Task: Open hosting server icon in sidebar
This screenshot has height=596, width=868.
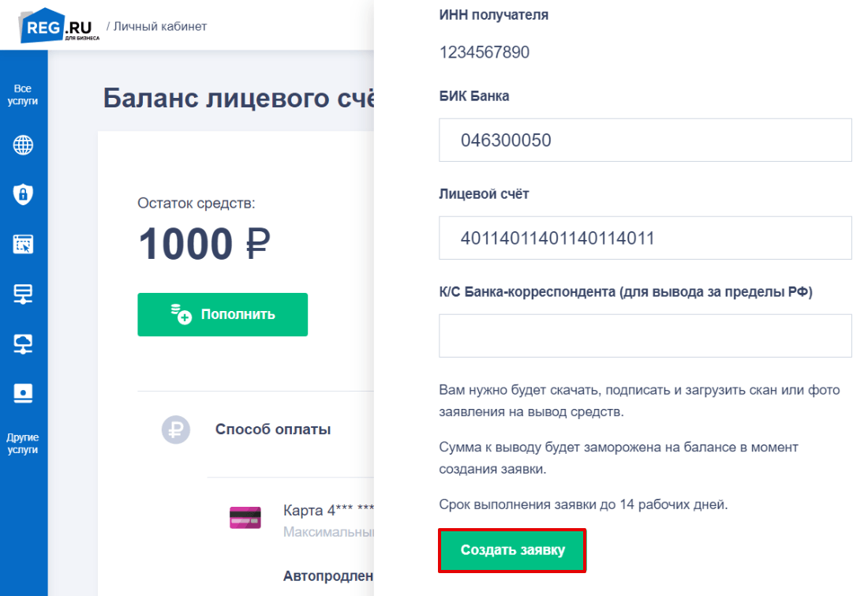Action: click(23, 294)
